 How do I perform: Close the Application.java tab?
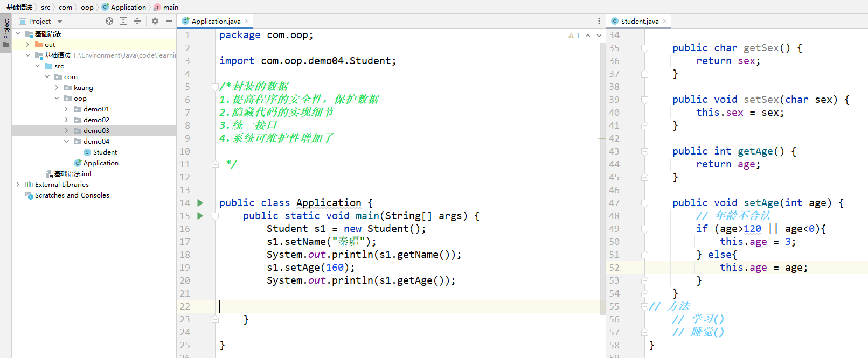(247, 21)
